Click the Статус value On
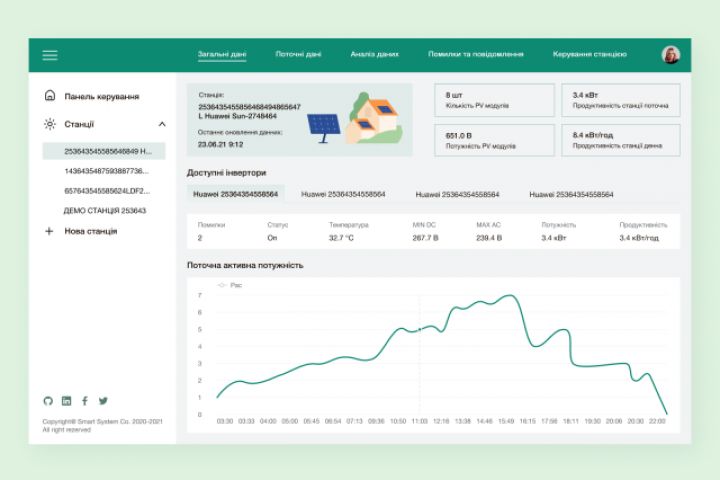 [272, 238]
